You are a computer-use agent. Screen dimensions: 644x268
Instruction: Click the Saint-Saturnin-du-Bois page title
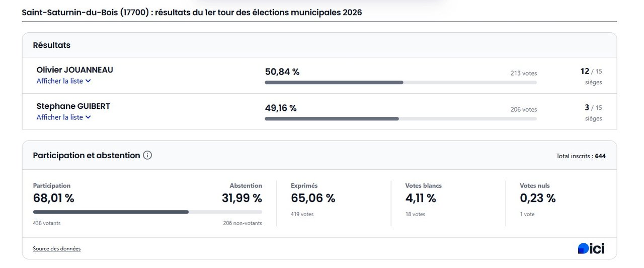tap(192, 13)
